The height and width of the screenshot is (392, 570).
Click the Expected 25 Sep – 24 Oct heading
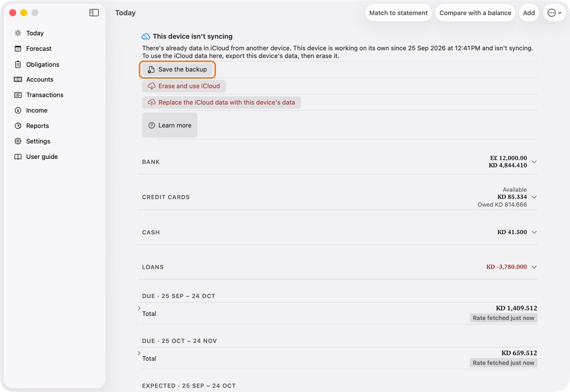189,386
